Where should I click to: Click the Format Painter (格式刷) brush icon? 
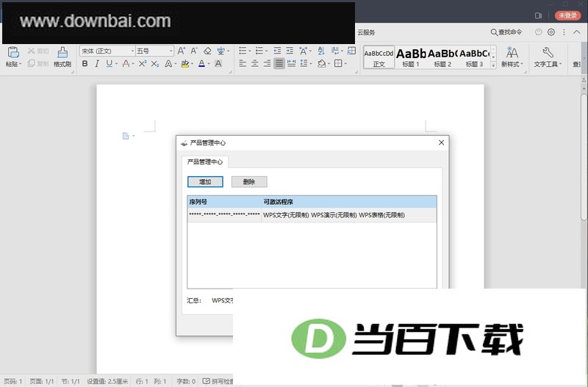coord(62,52)
